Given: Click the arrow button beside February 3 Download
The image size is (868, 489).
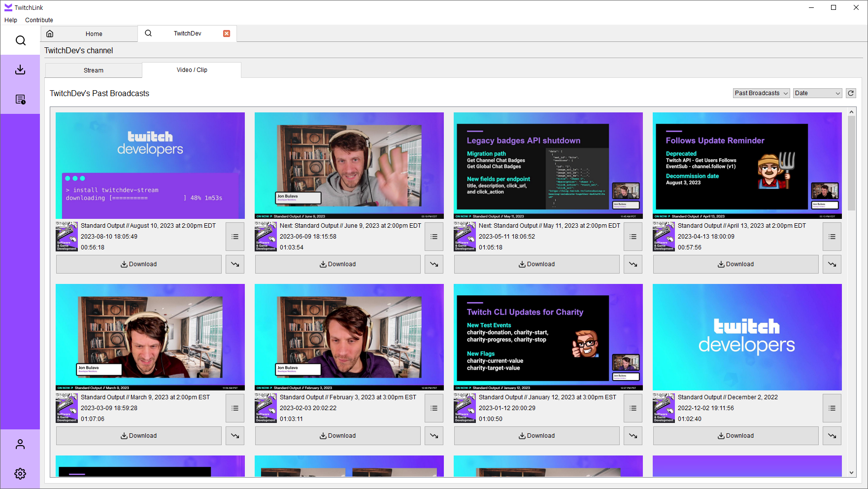Looking at the screenshot, I should (x=434, y=436).
